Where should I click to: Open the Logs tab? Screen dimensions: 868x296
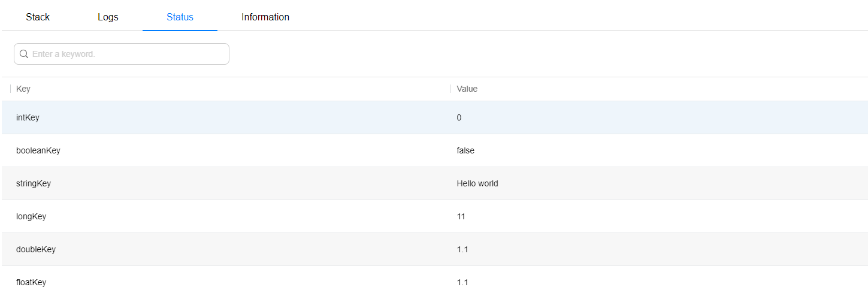[108, 17]
